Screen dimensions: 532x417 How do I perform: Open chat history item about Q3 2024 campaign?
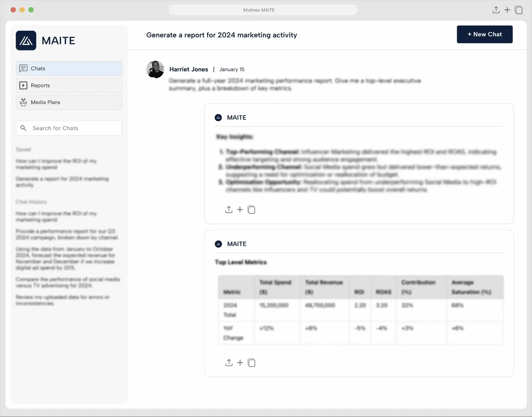pyautogui.click(x=67, y=234)
